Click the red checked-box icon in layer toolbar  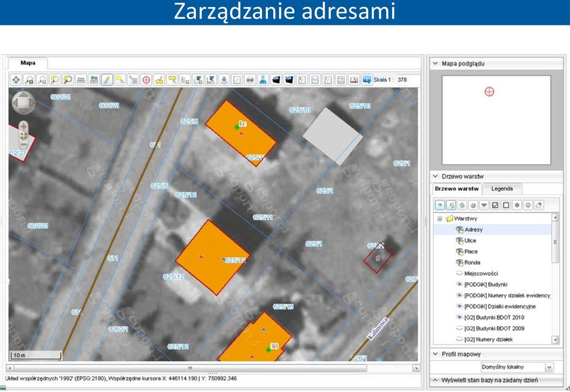(x=495, y=205)
